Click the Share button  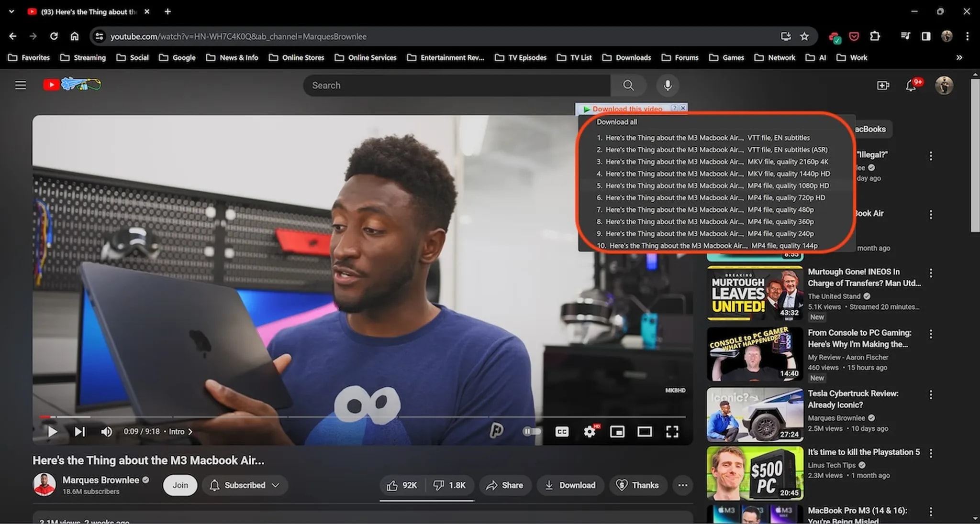point(505,485)
